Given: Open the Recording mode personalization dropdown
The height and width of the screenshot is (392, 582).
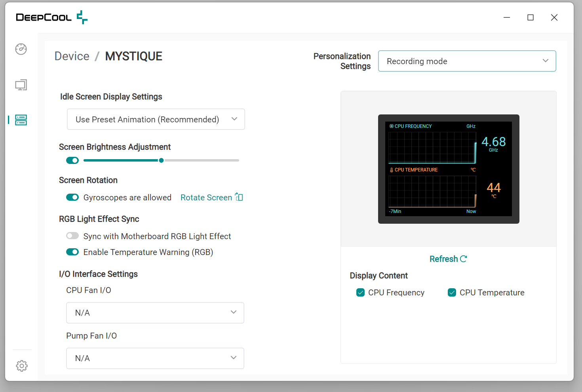Looking at the screenshot, I should (467, 61).
